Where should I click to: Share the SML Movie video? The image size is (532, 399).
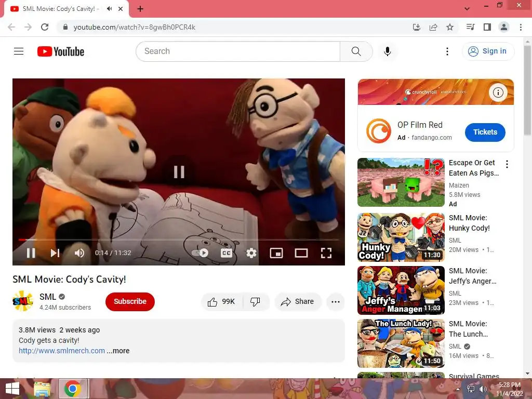click(298, 302)
